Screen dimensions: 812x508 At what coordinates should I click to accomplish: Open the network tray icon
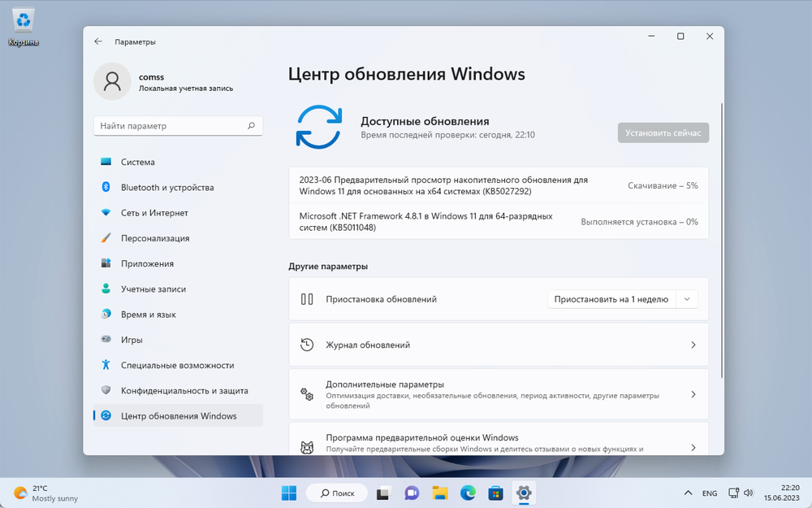733,493
